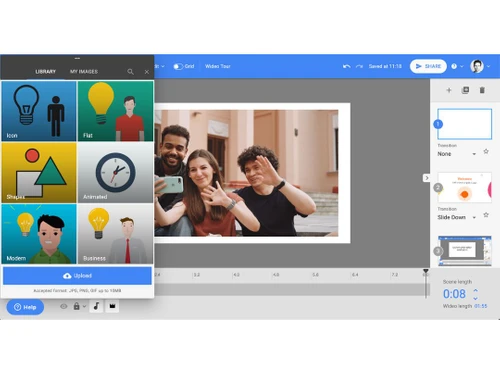This screenshot has width=500, height=375.
Task: Click the scene clapperboard icon
Action: [x=112, y=306]
